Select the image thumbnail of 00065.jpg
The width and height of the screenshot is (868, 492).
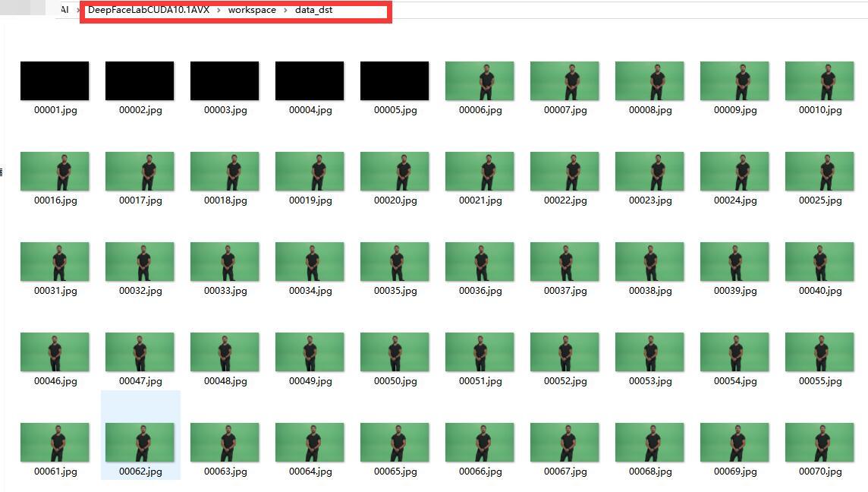pyautogui.click(x=395, y=442)
